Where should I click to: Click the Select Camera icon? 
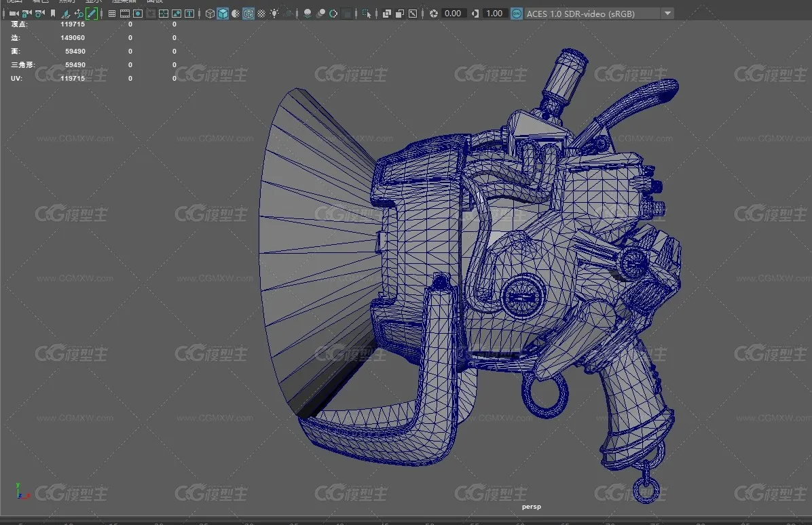click(14, 14)
